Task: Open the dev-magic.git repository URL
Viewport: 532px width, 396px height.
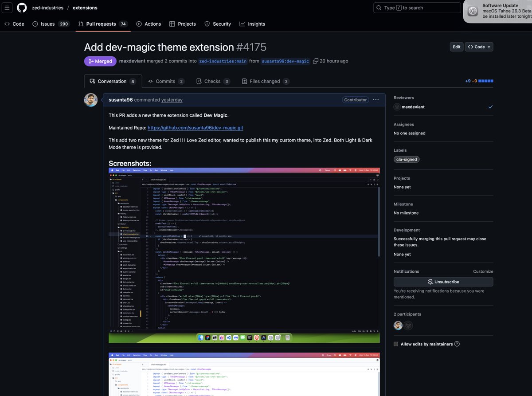Action: 196,128
